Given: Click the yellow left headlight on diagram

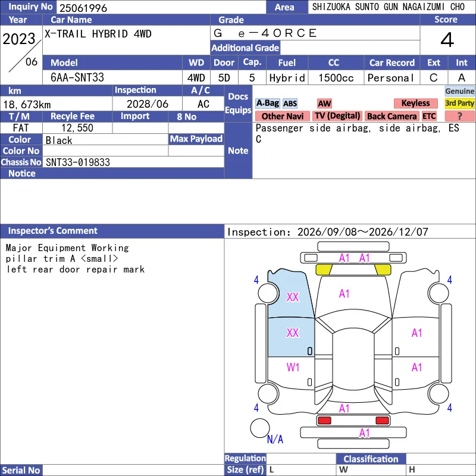Looking at the screenshot, I should [x=324, y=270].
